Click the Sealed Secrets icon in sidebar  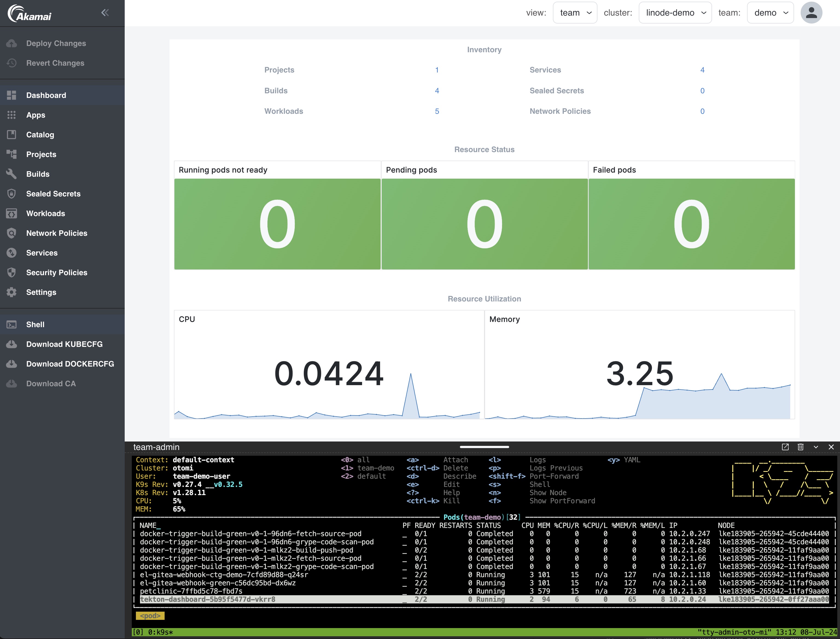(x=12, y=193)
